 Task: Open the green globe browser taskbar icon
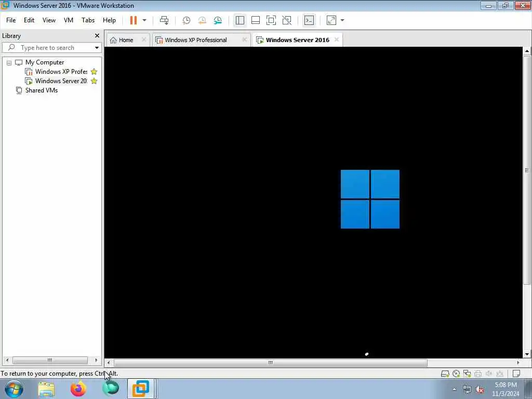[111, 389]
